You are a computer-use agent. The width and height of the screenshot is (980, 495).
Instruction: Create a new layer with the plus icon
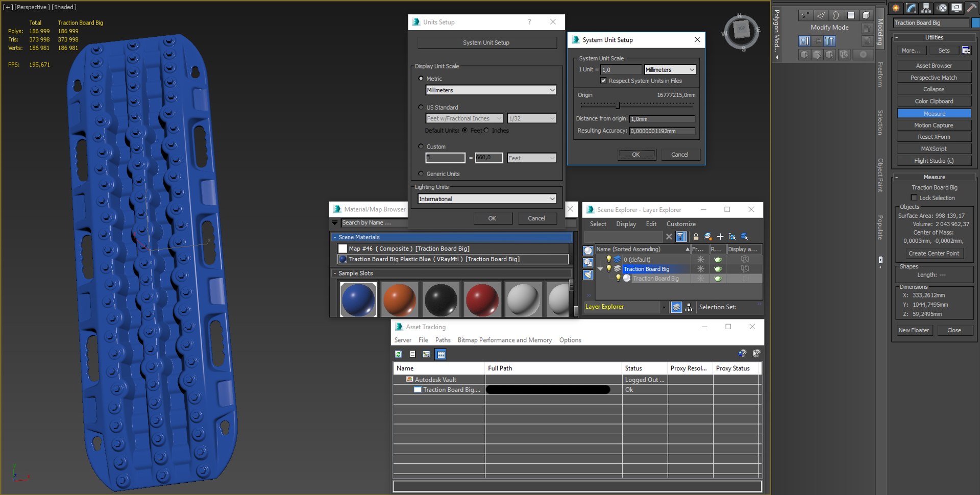(x=720, y=236)
